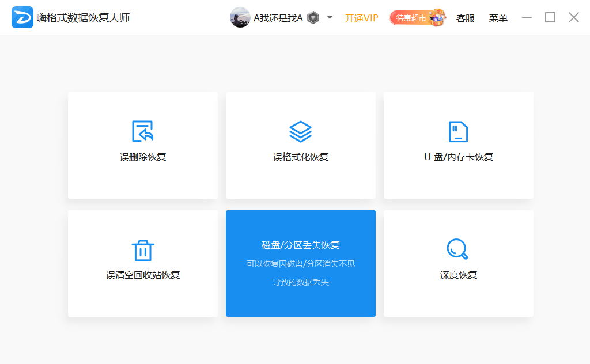Select the highlighted 磁盘/分区丢失恢复 card
590x364 pixels.
coord(300,263)
